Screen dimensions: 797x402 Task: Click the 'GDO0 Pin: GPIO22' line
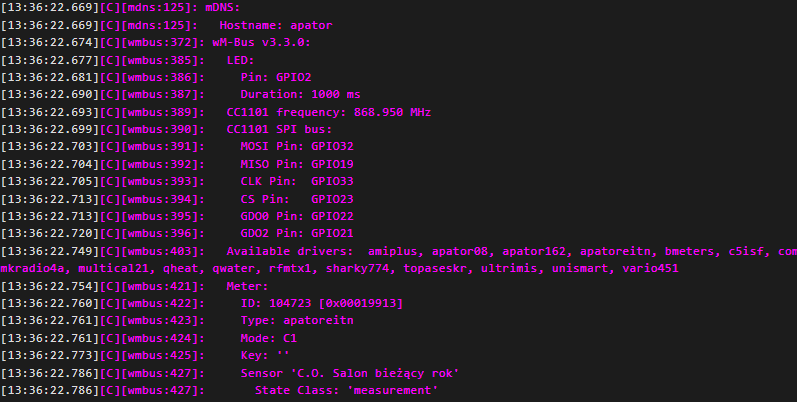pyautogui.click(x=297, y=217)
